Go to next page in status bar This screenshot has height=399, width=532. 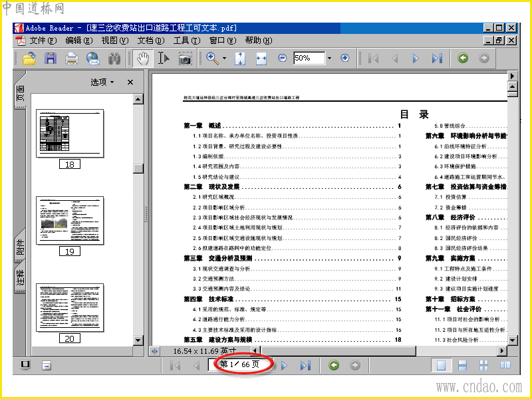coord(285,365)
